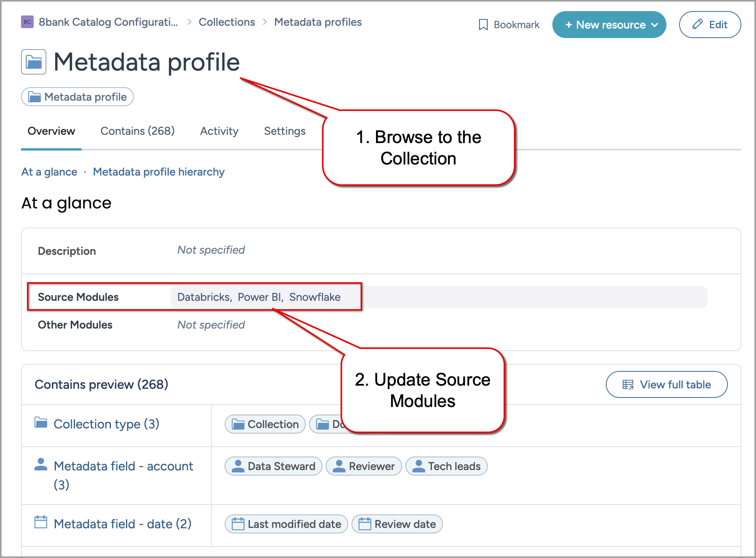Go to the Settings tab
756x558 pixels.
(284, 131)
